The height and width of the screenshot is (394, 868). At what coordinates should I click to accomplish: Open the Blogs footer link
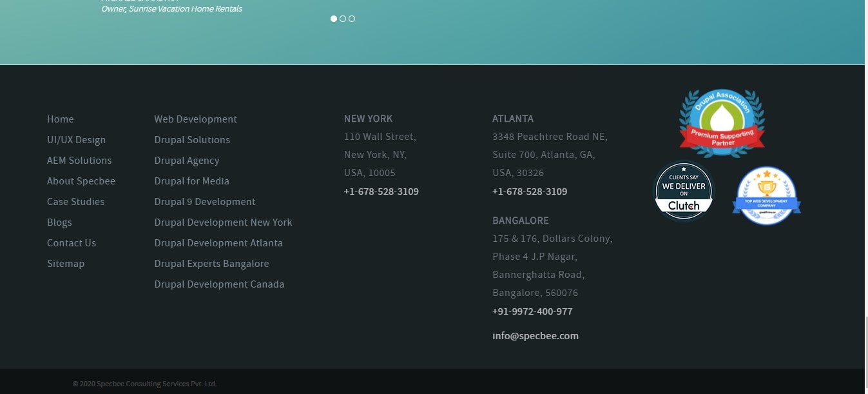click(59, 222)
